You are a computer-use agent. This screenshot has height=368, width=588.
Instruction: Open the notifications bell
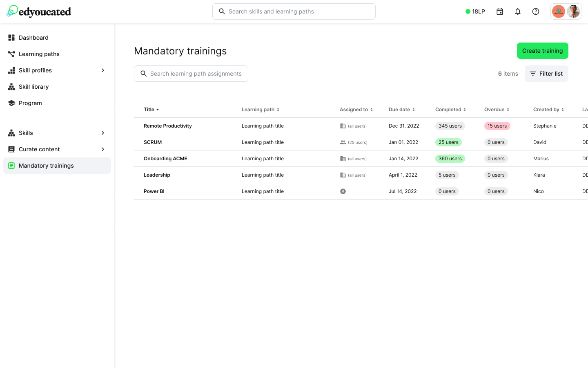click(518, 11)
